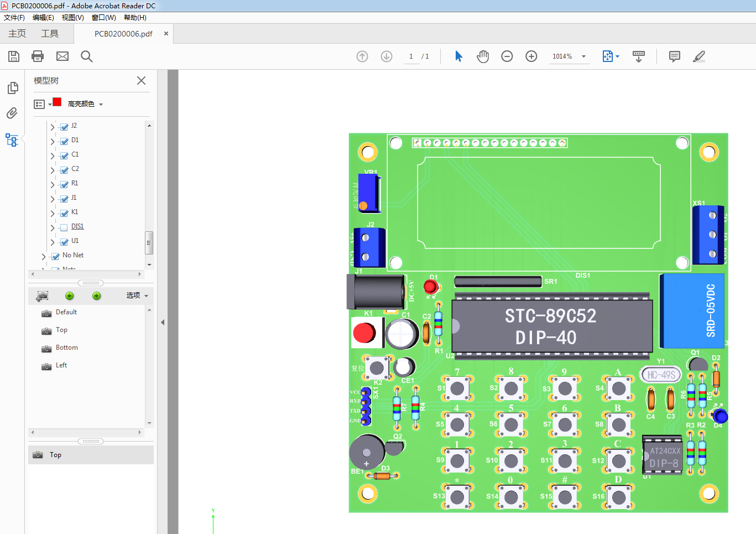Screen dimensions: 756x534
Task: Uncheck the D1 visibility checkbox
Action: click(x=64, y=141)
